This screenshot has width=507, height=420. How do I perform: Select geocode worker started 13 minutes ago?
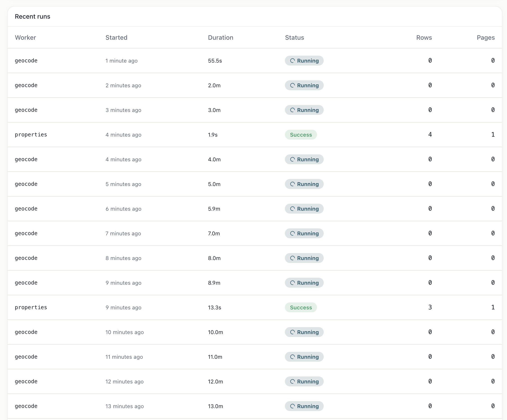(26, 406)
